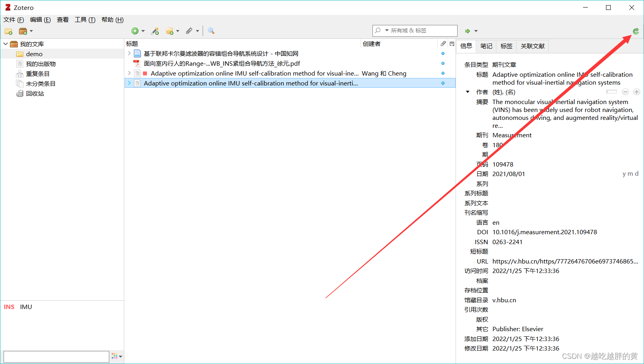
Task: Switch to the 笔记 tab
Action: (486, 46)
